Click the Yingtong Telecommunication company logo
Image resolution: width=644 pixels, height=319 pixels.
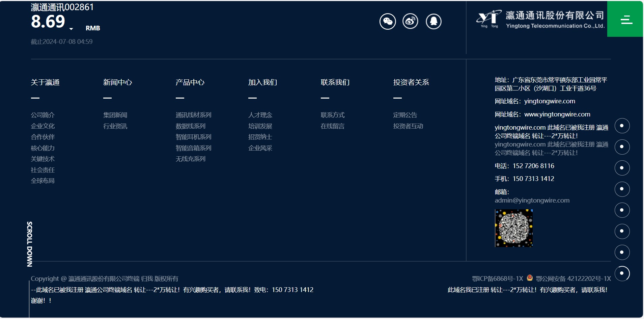[540, 20]
